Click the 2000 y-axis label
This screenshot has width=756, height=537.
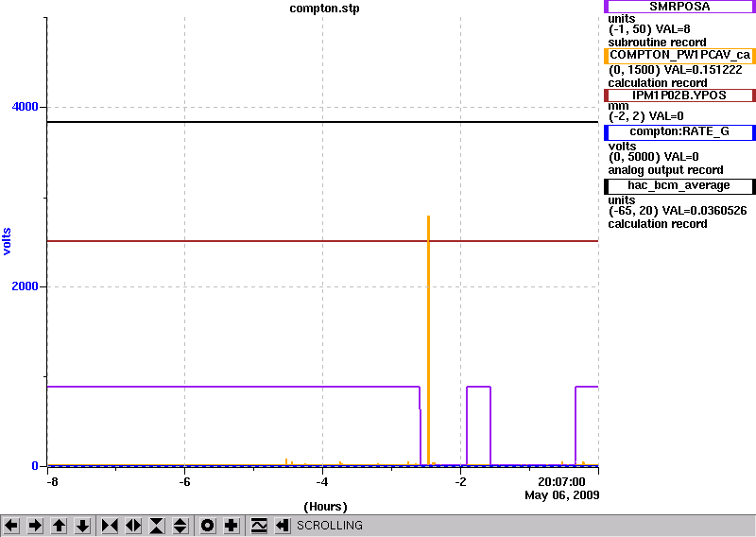(x=26, y=286)
